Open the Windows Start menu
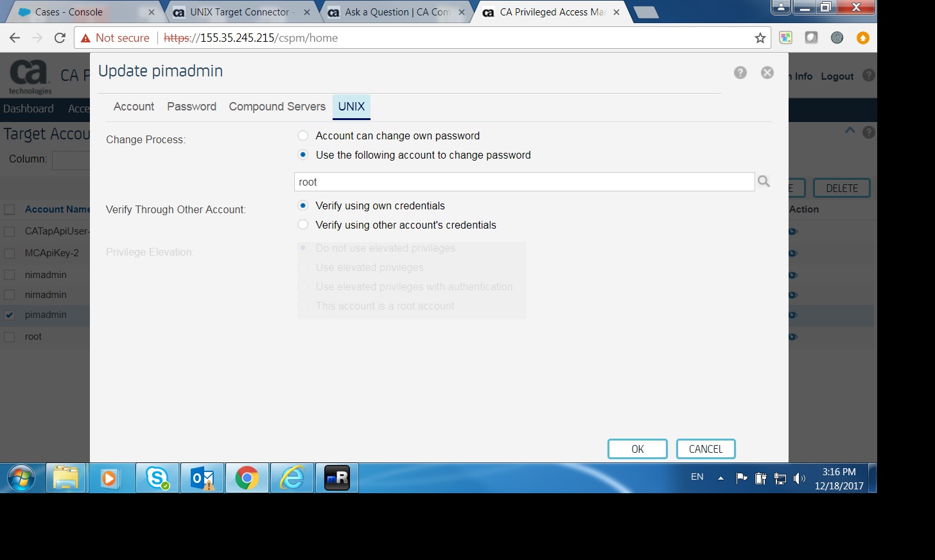Screen dimensions: 935x560 (21, 478)
